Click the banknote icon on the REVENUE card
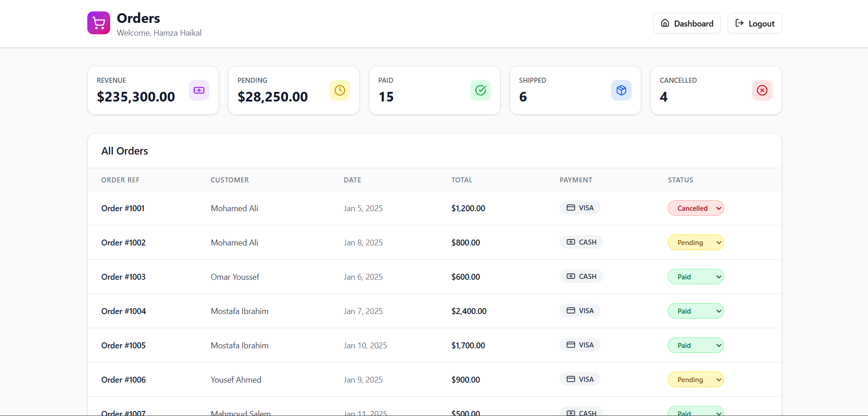Screen dimensions: 868x416 pos(199,90)
